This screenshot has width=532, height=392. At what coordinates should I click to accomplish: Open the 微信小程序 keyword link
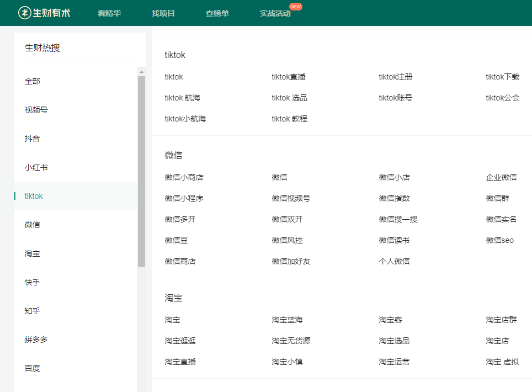point(184,198)
